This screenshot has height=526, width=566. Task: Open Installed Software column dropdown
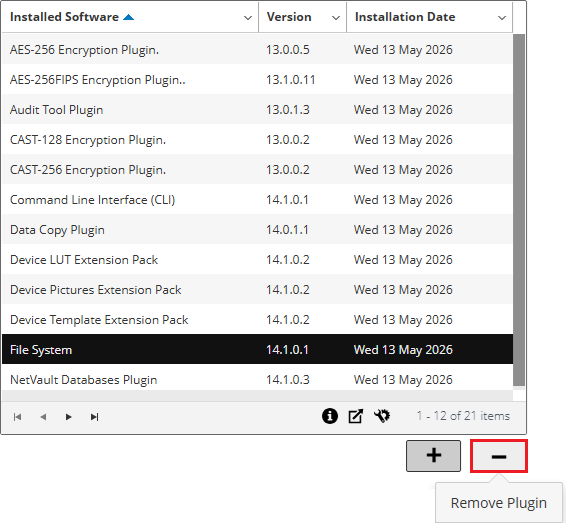(x=248, y=18)
